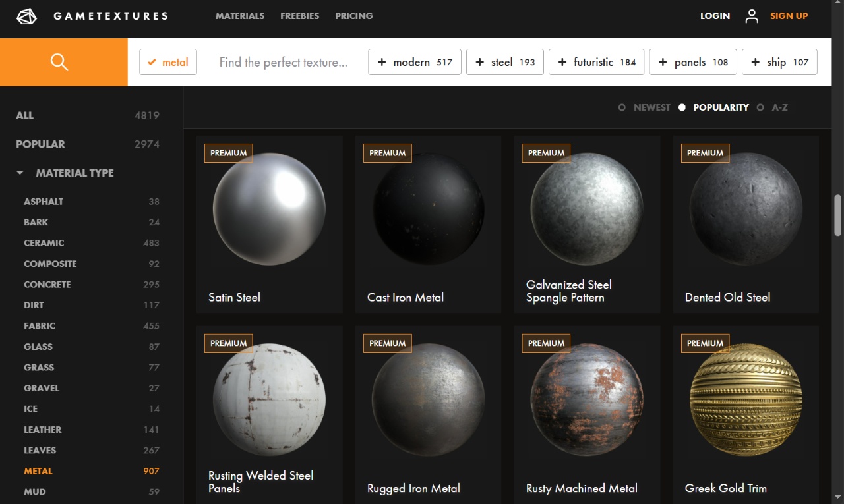The width and height of the screenshot is (844, 504).
Task: Click the GameTextures cube logo icon
Action: pyautogui.click(x=26, y=16)
